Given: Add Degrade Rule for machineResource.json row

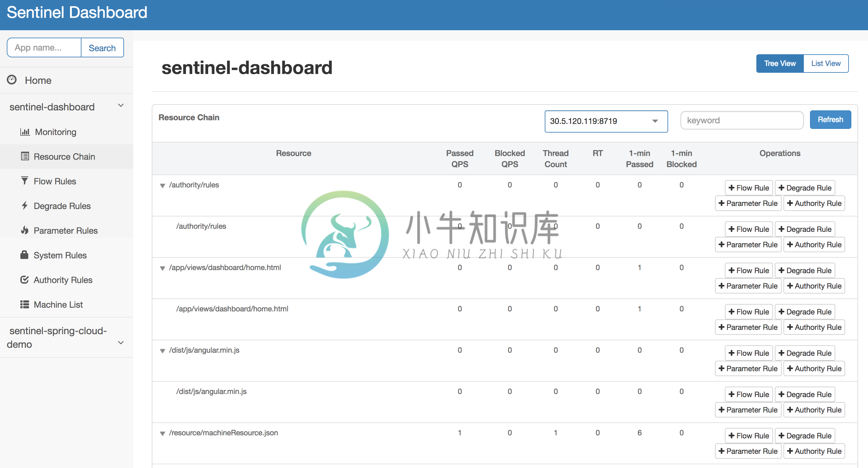Looking at the screenshot, I should tap(805, 436).
